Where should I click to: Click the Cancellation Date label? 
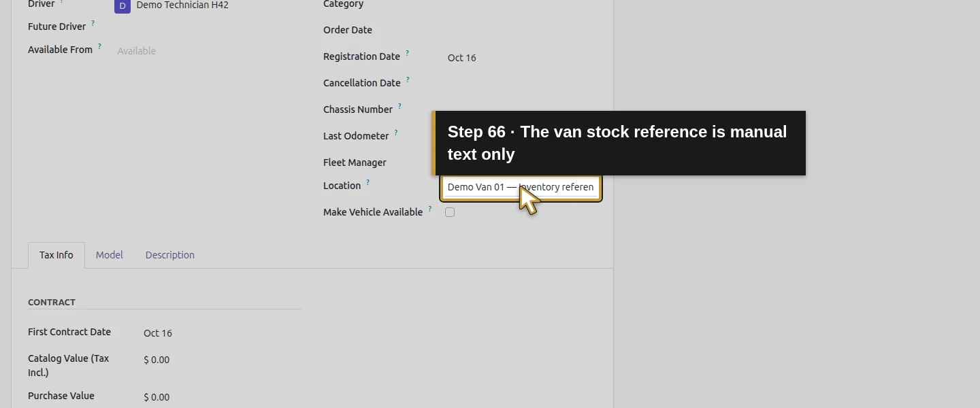click(x=362, y=83)
